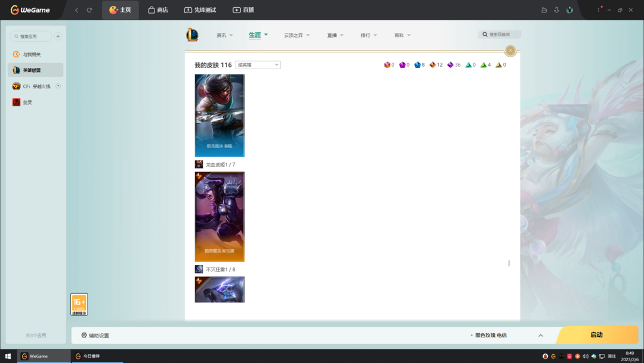Image resolution: width=644 pixels, height=363 pixels.
Task: Click the 共3个应用 app count text
Action: [x=36, y=336]
